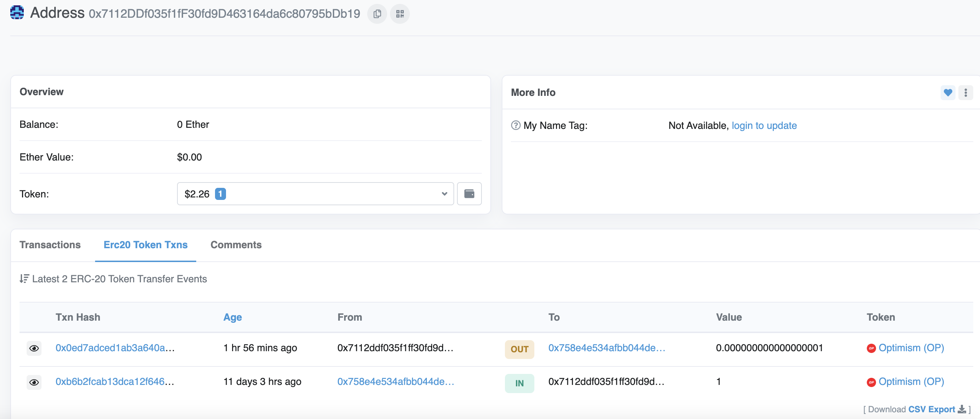980x419 pixels.
Task: Click the From column header
Action: pos(349,317)
